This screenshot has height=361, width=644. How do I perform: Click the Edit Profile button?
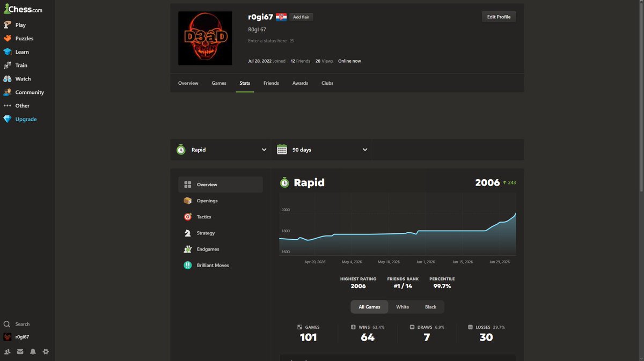[x=499, y=17]
